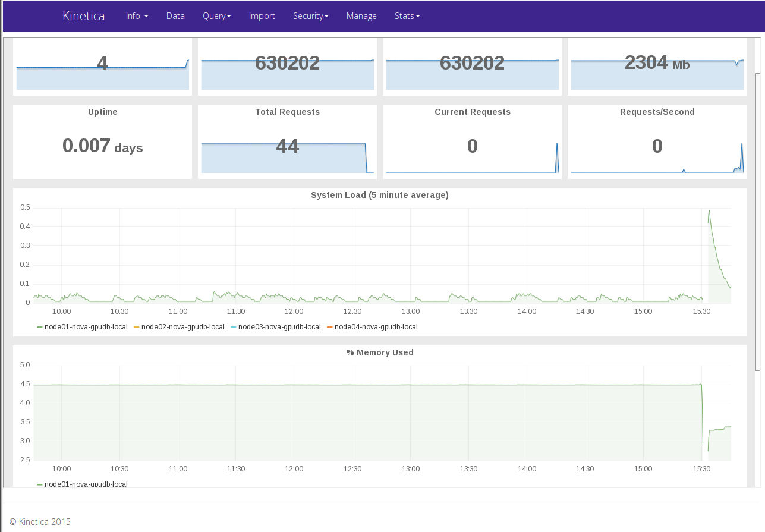Toggle node03-nova-gpudb-local legend entry

[x=279, y=327]
